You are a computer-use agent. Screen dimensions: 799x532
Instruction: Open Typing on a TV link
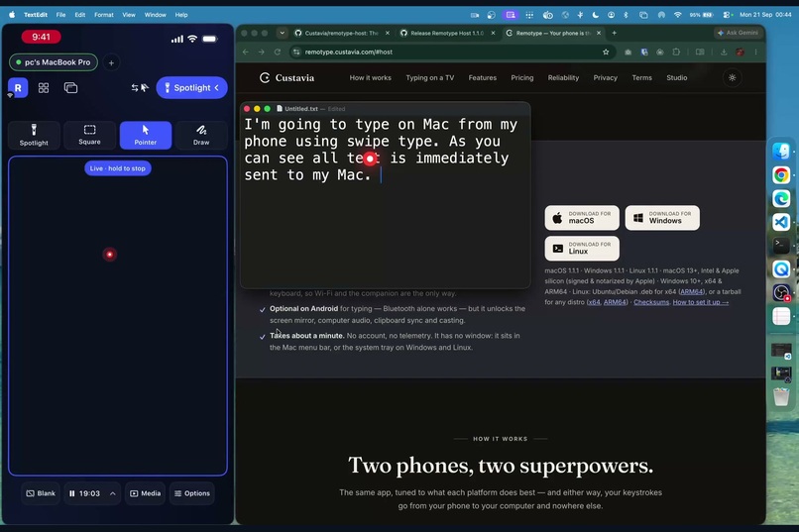click(429, 78)
